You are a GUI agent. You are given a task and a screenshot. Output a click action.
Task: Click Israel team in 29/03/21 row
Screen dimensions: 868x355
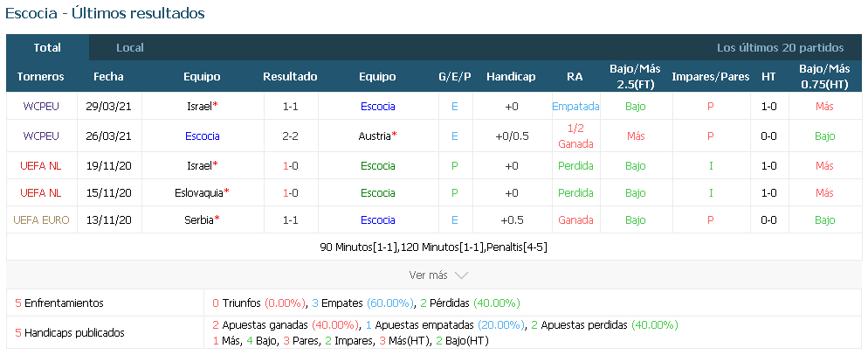click(200, 107)
